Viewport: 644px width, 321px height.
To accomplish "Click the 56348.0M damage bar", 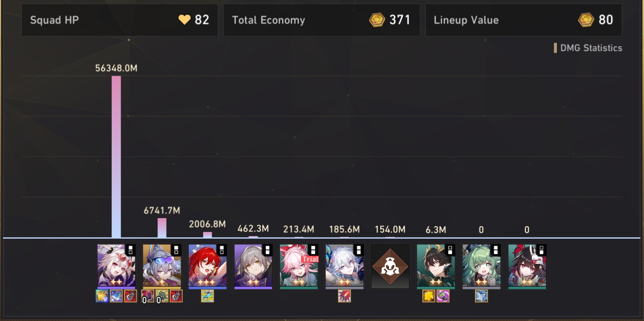I will tap(116, 157).
